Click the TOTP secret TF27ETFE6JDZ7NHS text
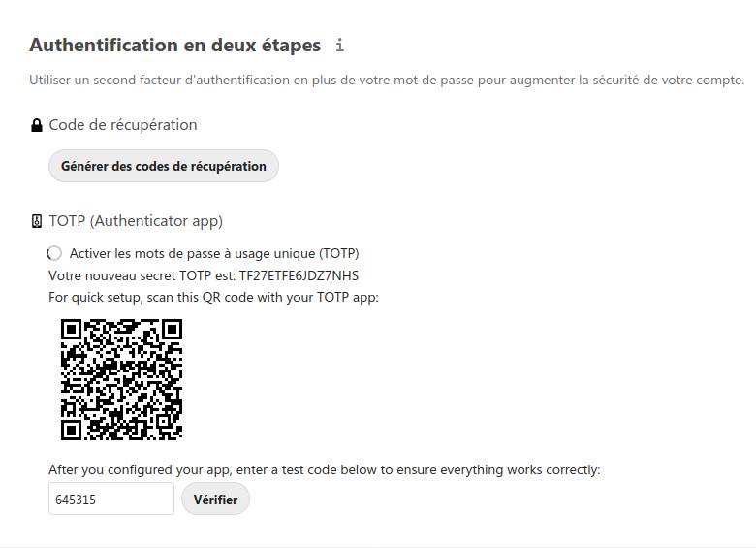Image resolution: width=756 pixels, height=548 pixels. pos(299,275)
